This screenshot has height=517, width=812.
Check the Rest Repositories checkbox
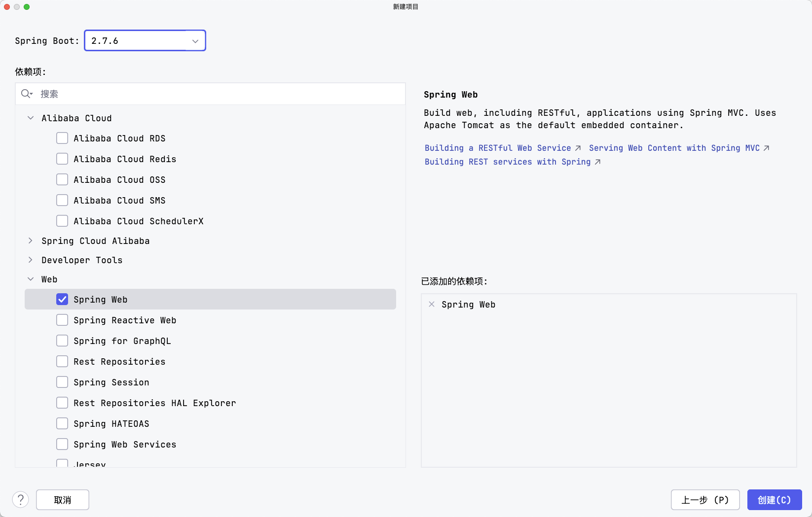click(62, 361)
